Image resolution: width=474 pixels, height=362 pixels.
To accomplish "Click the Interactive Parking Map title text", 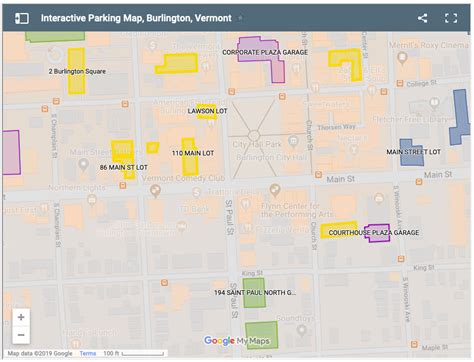I will [136, 18].
